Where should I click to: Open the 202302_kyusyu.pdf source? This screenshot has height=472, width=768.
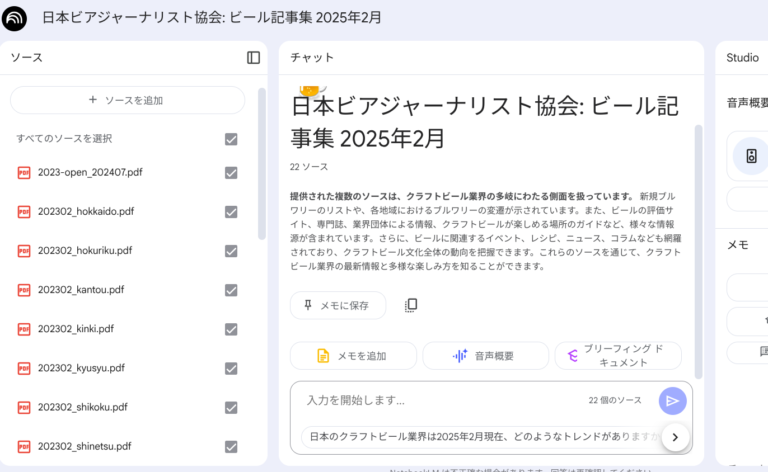[x=81, y=368]
